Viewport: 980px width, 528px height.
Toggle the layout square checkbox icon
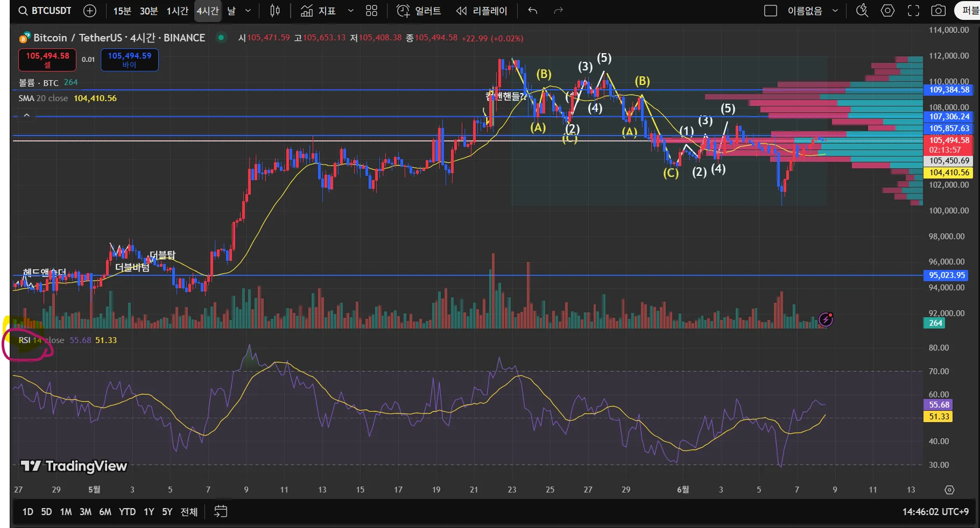771,11
